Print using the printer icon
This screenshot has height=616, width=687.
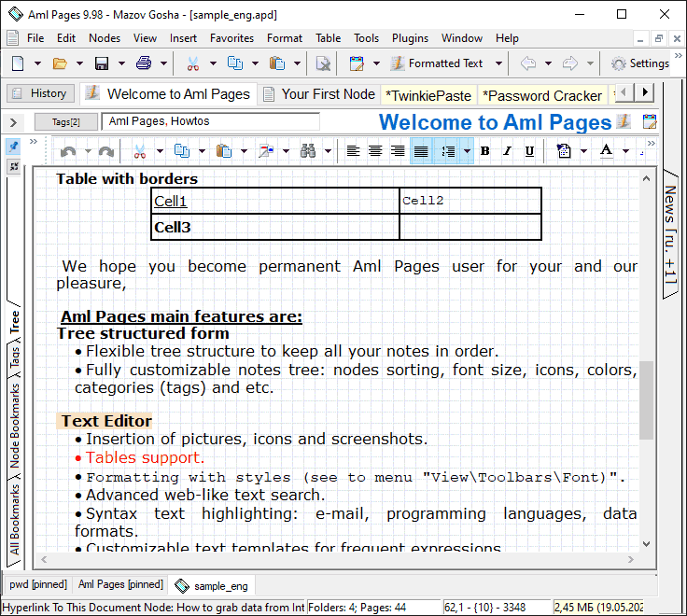tap(144, 63)
